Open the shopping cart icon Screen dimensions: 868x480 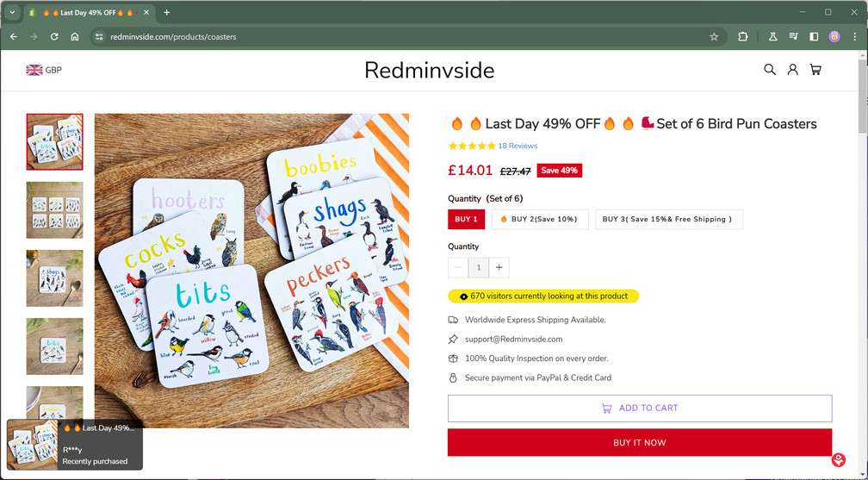(x=815, y=70)
